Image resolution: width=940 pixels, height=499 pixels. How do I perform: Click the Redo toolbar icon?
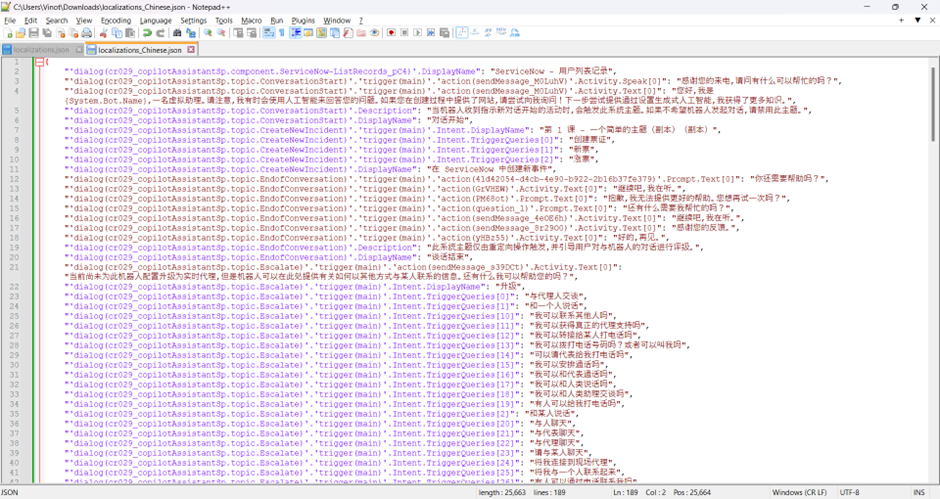click(160, 33)
